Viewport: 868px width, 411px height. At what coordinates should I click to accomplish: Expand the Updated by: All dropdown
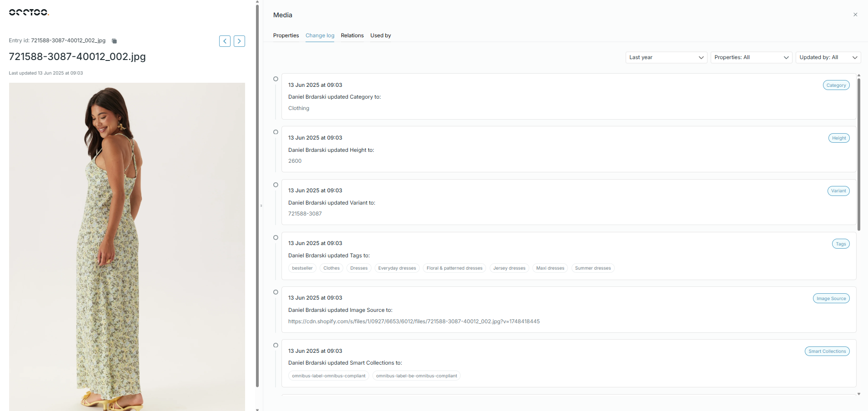pyautogui.click(x=828, y=57)
